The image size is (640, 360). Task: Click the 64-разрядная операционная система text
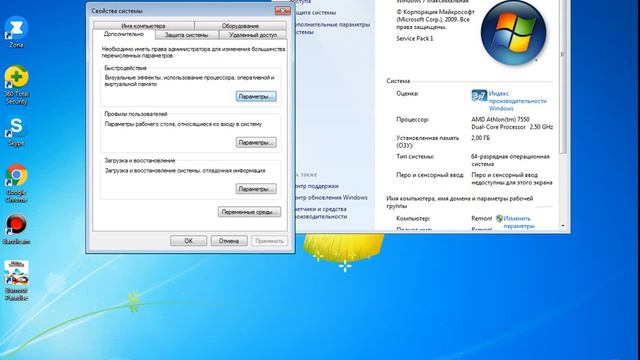[x=510, y=160]
